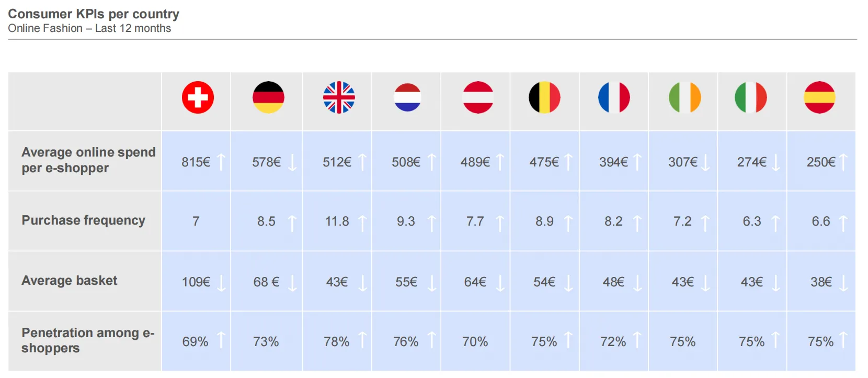Click the up arrow next to 11.8

tap(362, 223)
